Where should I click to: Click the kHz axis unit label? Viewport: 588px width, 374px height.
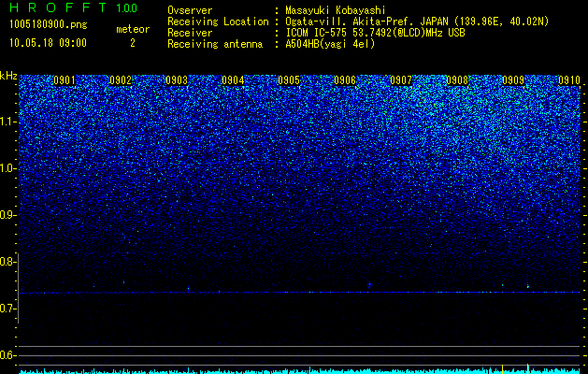[x=8, y=76]
